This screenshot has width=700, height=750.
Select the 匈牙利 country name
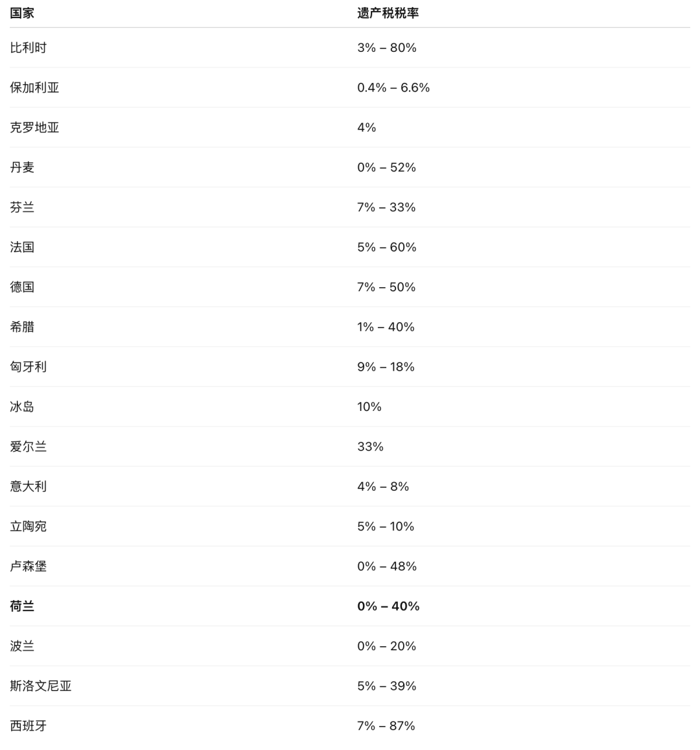pyautogui.click(x=29, y=367)
